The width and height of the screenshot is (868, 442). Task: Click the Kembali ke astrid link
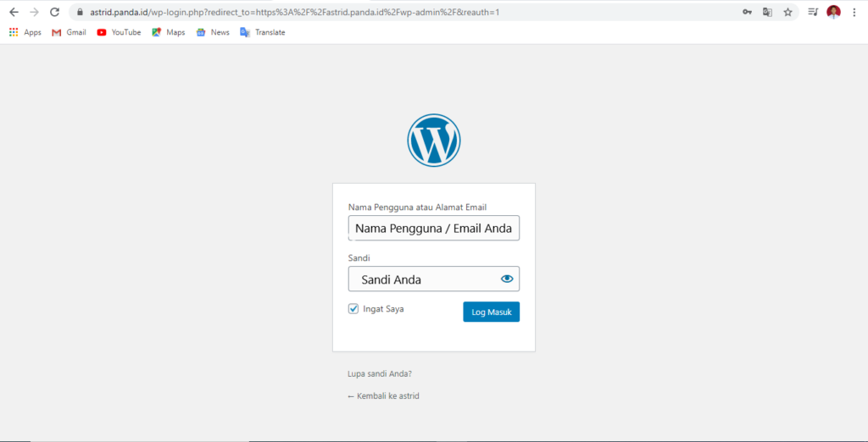coord(384,396)
